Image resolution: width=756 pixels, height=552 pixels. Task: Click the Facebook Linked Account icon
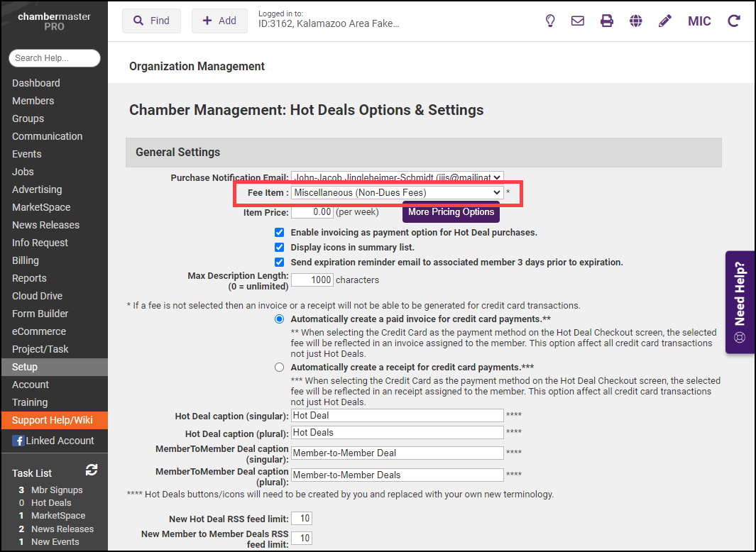point(18,441)
